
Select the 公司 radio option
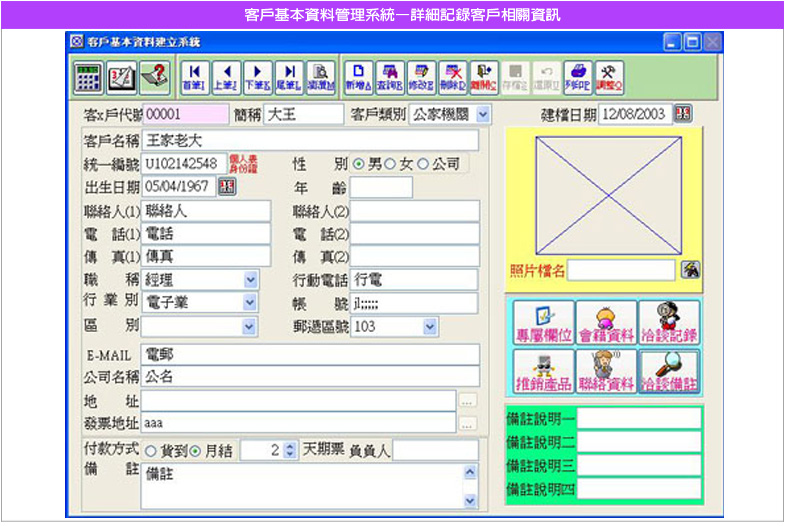423,164
